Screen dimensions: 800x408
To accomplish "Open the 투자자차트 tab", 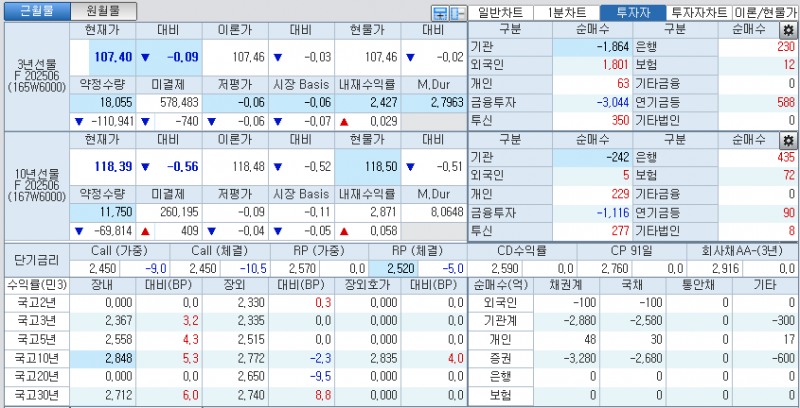I will point(699,13).
